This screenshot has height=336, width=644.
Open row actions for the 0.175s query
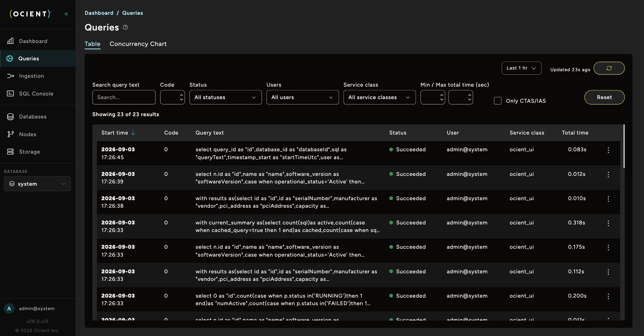[x=608, y=248]
